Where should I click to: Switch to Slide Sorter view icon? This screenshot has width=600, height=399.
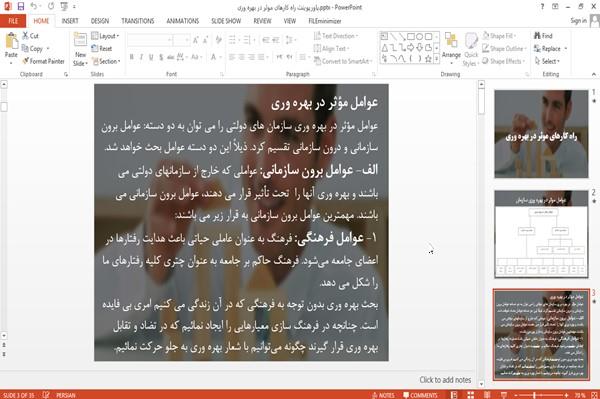tap(471, 395)
